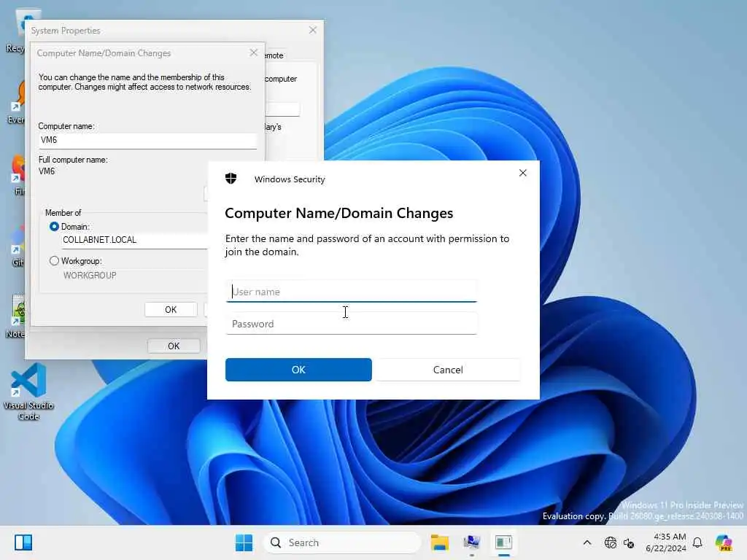Click the taskbar search magnifier icon
This screenshot has height=560, width=747.
(x=275, y=542)
